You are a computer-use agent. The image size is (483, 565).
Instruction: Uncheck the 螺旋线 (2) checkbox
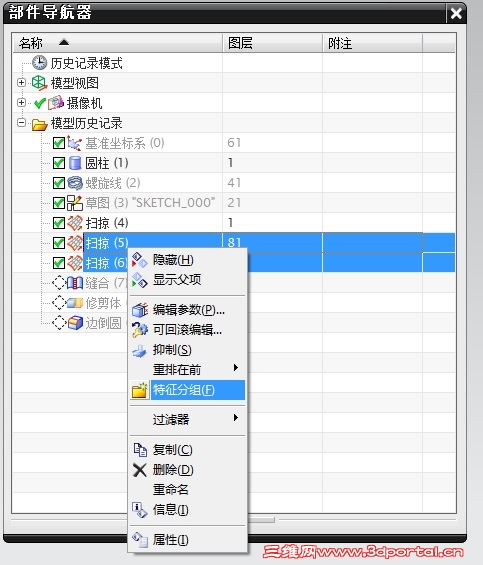click(59, 183)
